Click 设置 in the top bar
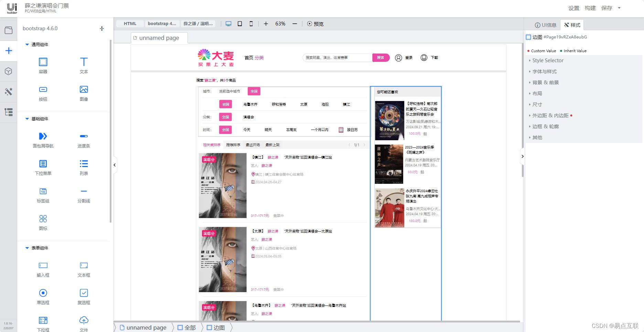644x332 pixels. pyautogui.click(x=574, y=8)
